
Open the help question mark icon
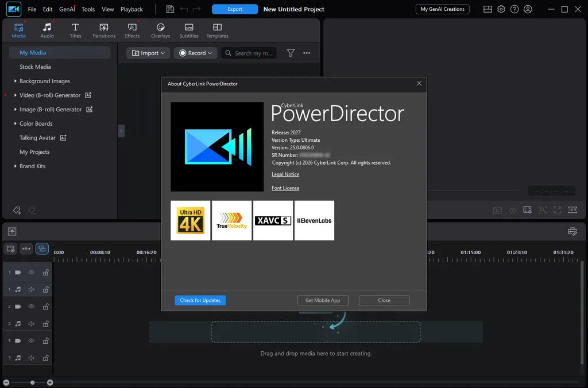click(x=514, y=9)
